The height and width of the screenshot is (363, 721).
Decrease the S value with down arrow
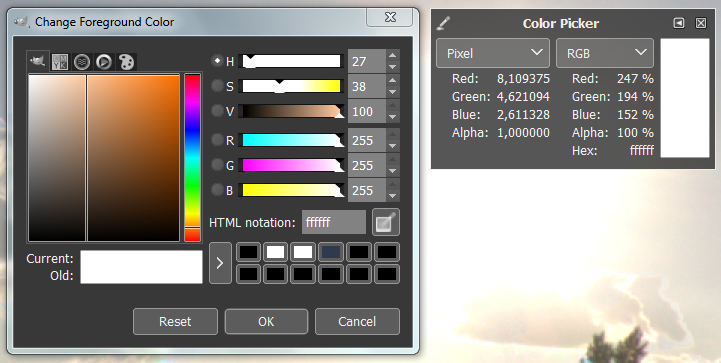tap(392, 92)
